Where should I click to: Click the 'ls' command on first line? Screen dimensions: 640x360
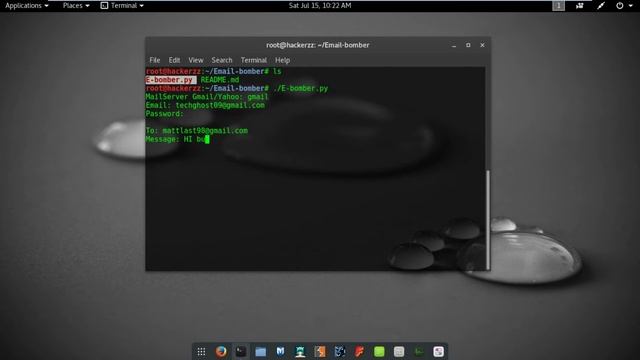(x=277, y=71)
